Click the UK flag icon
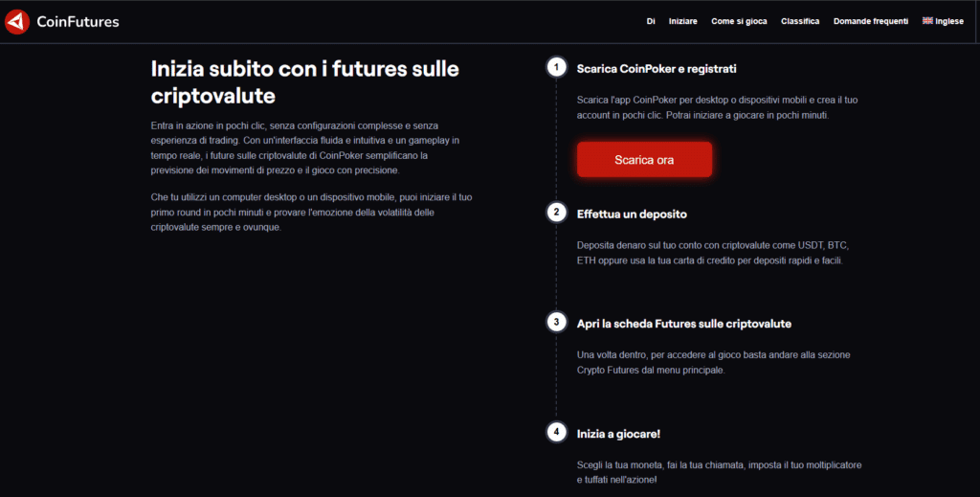980x497 pixels. pyautogui.click(x=927, y=21)
